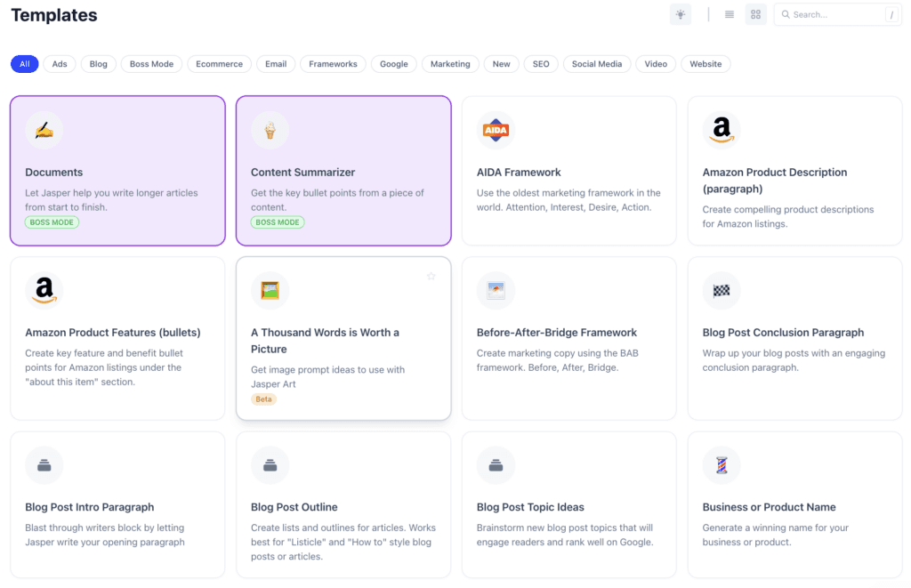Select the All filter
This screenshot has width=911, height=588.
[24, 64]
